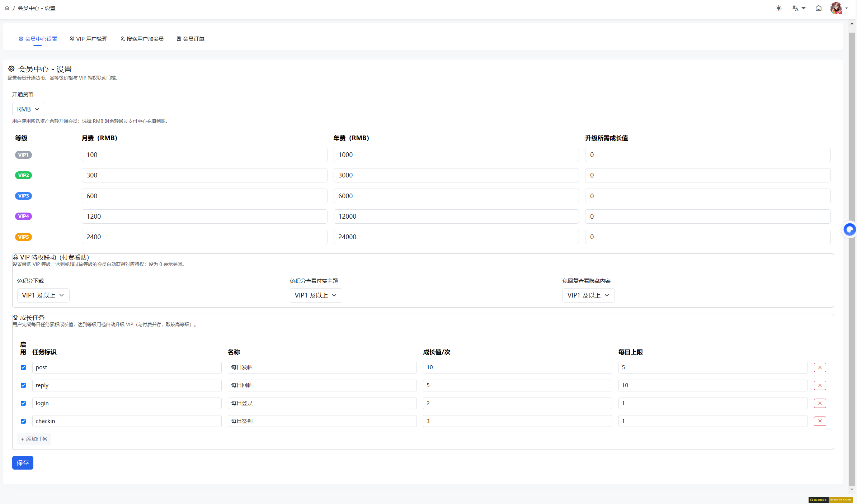Open the notifications inbox icon

818,8
